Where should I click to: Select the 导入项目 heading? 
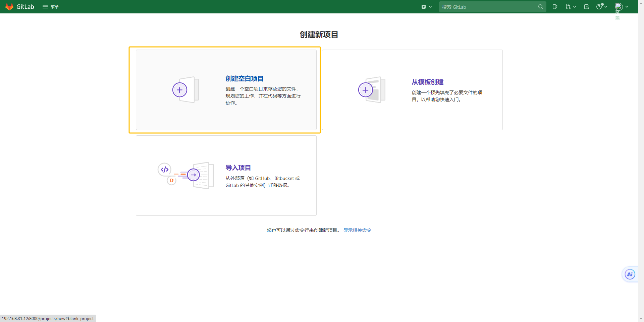coord(238,168)
